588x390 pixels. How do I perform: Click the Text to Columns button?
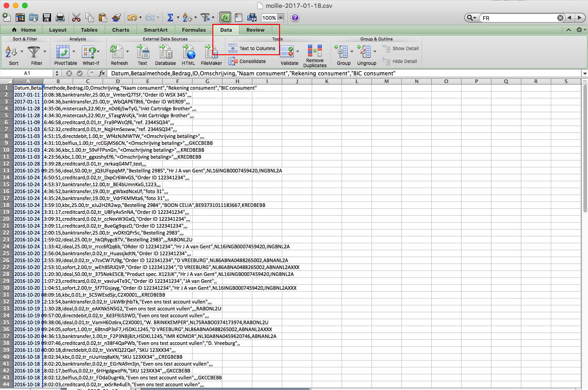click(252, 48)
